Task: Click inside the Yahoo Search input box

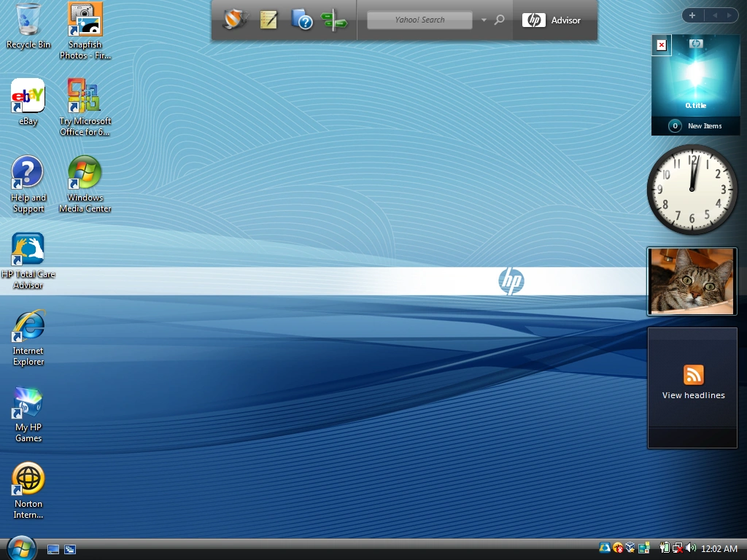Action: (x=419, y=20)
